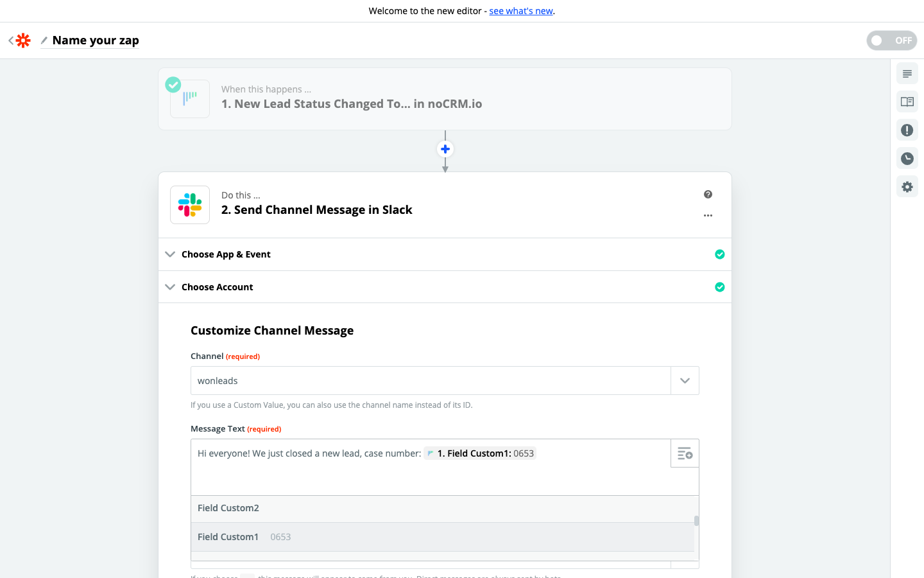Click the help question mark icon
This screenshot has width=924, height=578.
(708, 195)
